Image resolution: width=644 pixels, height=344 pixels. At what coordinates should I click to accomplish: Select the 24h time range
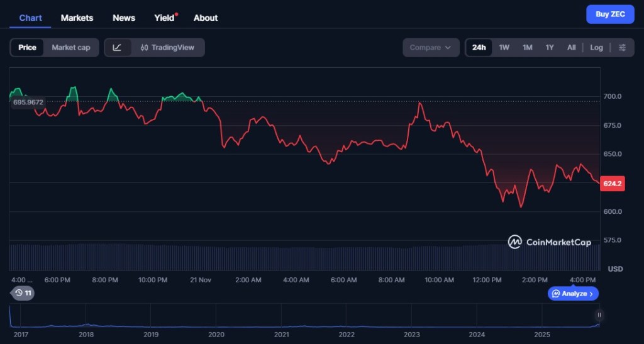click(x=479, y=47)
